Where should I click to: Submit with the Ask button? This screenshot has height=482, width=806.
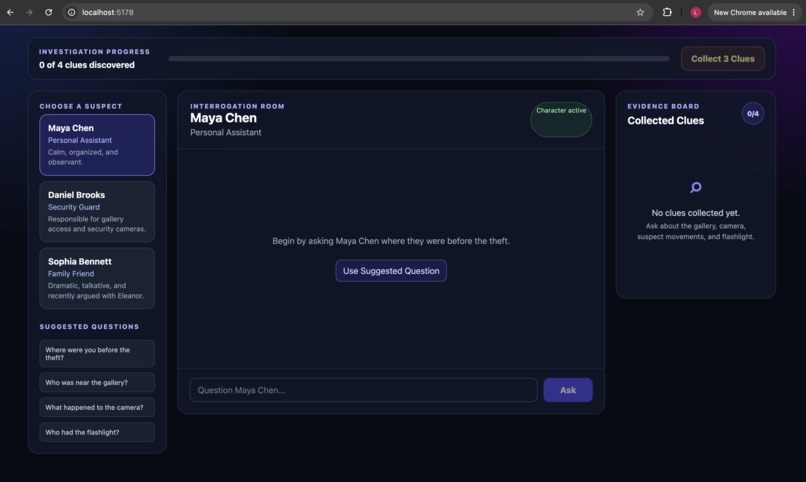[x=567, y=390]
